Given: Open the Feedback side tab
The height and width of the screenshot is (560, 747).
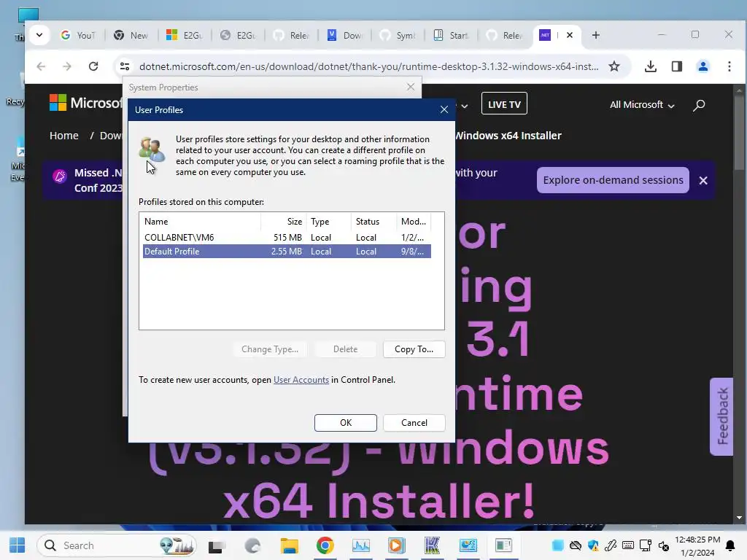Looking at the screenshot, I should click(721, 416).
